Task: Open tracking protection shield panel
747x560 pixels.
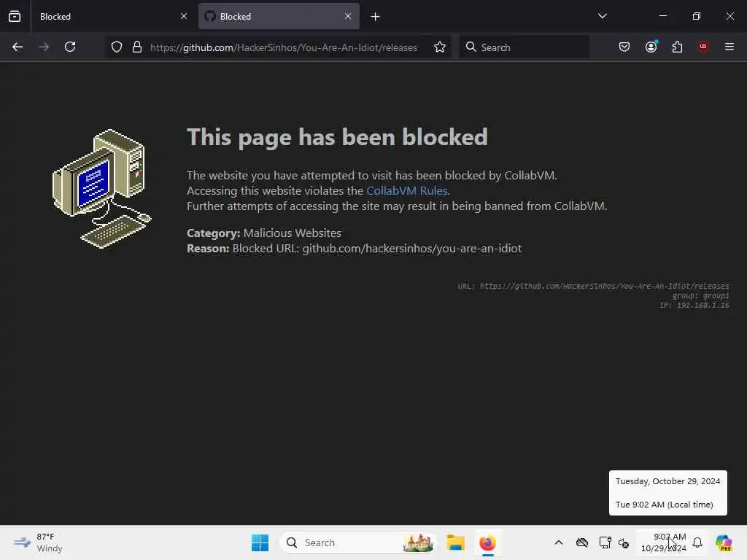Action: (x=117, y=47)
